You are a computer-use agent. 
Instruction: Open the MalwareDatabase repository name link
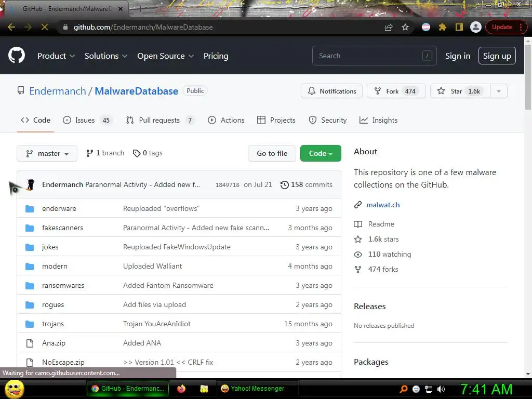coord(137,91)
